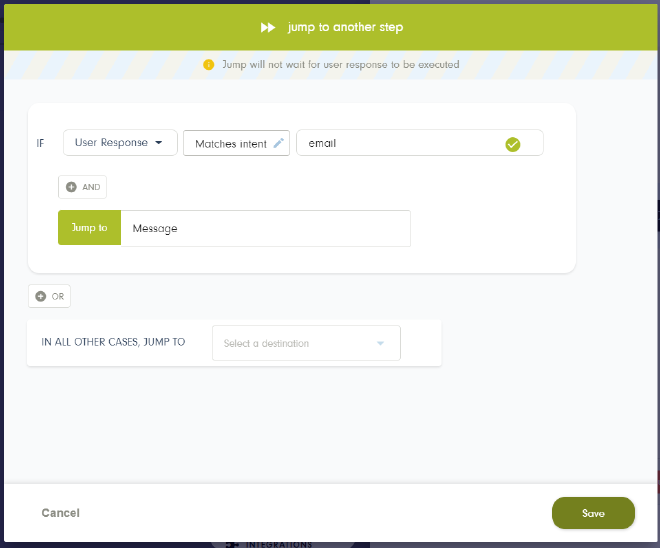
Task: Click the jump to another step title
Action: pyautogui.click(x=346, y=27)
